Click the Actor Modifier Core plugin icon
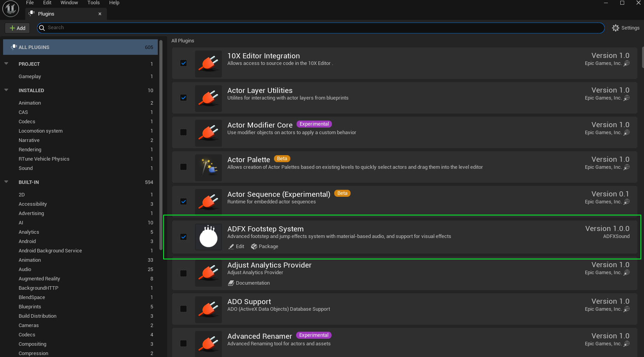The image size is (644, 357). click(208, 133)
